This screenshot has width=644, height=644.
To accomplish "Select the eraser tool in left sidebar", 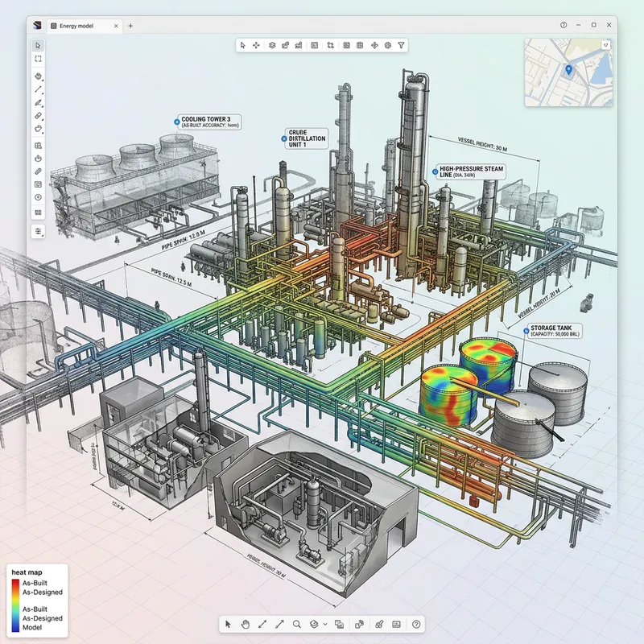I will (38, 117).
